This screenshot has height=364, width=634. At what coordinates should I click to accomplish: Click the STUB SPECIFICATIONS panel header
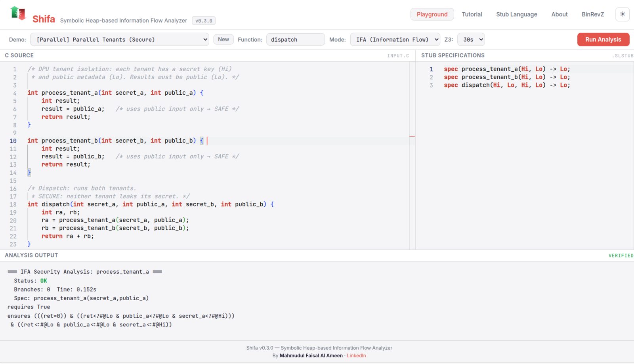[x=453, y=55]
